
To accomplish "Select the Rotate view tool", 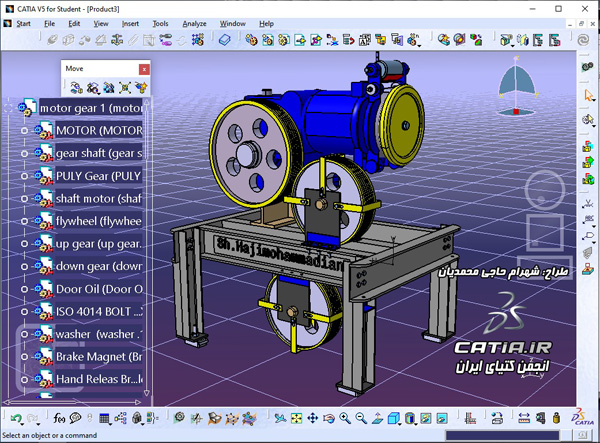I will point(329,418).
